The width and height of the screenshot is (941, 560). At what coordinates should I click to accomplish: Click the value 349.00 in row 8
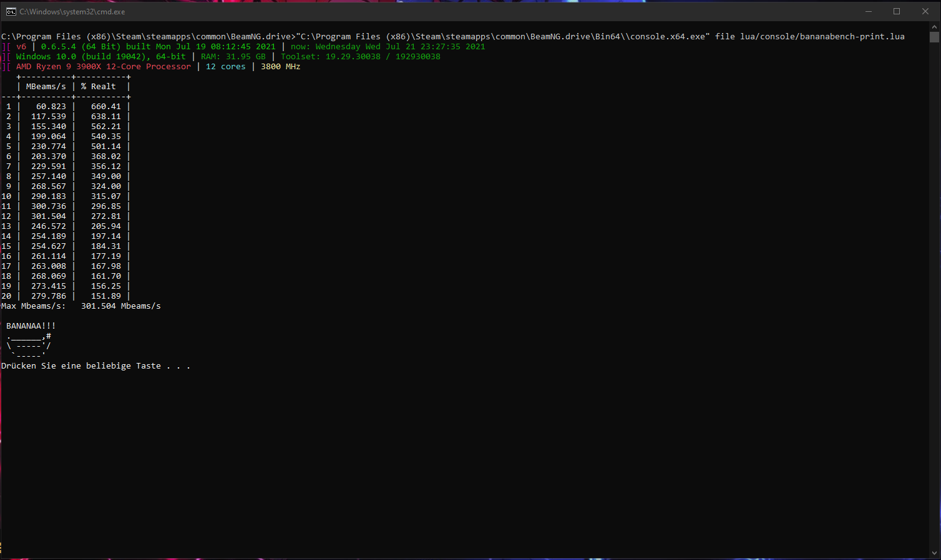(x=106, y=176)
